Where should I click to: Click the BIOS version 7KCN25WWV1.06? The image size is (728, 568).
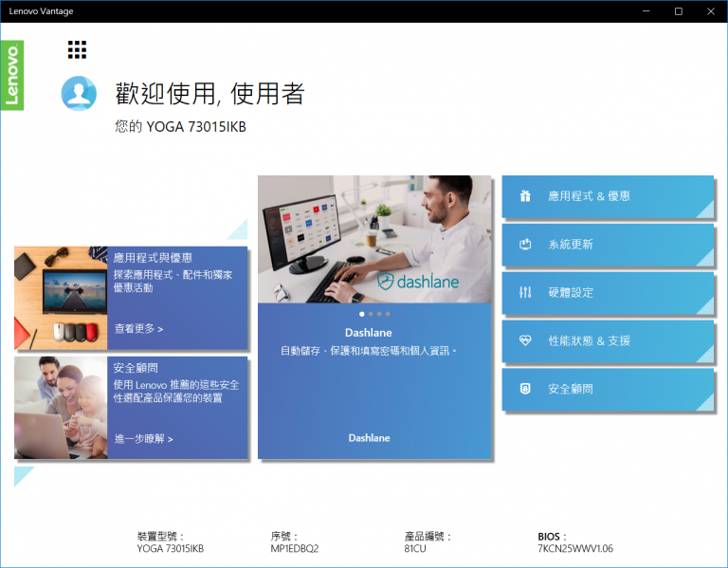point(575,548)
